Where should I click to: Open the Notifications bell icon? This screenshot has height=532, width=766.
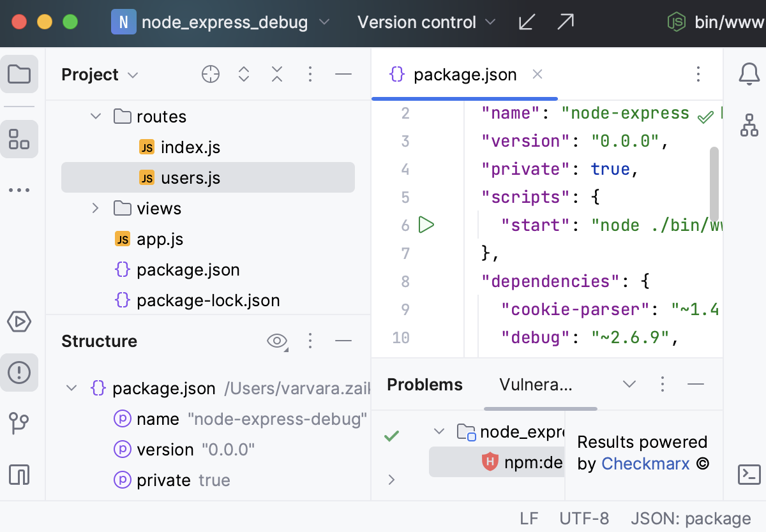[x=749, y=75]
